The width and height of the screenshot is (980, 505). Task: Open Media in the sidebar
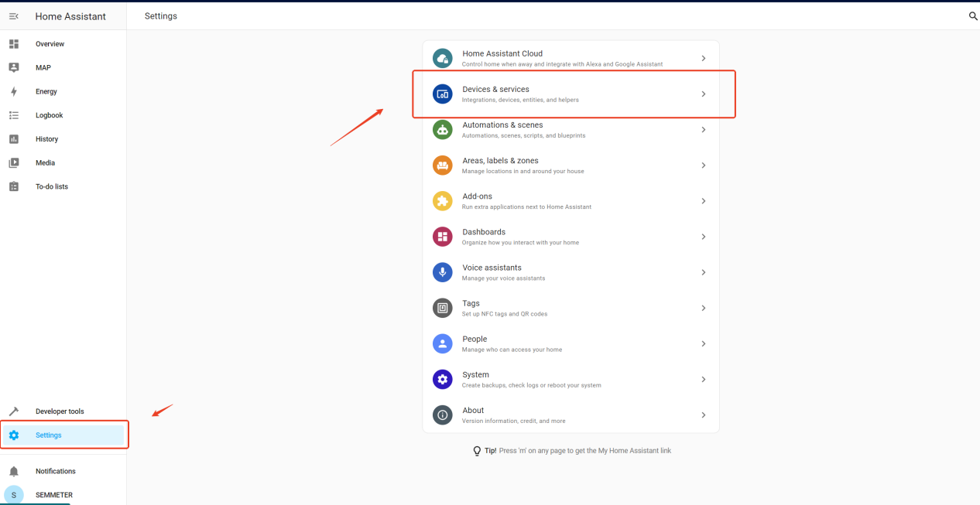45,163
